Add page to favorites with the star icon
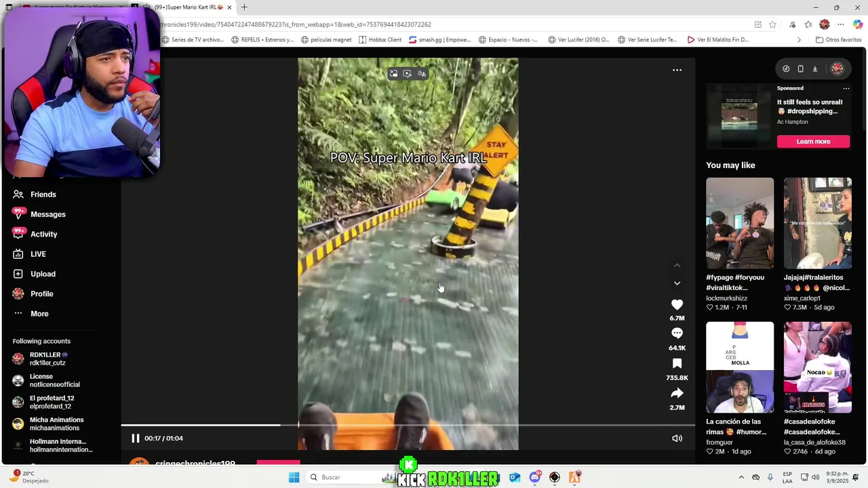This screenshot has width=868, height=488. (772, 24)
